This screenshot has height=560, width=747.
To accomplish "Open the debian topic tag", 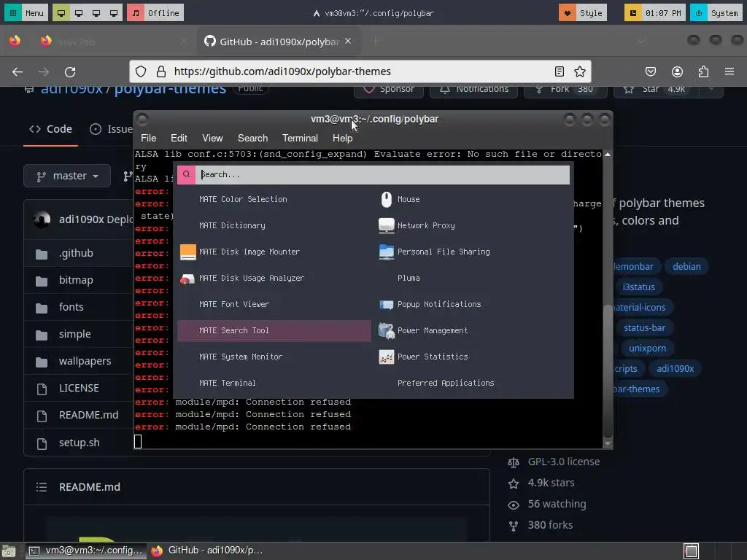I will pyautogui.click(x=686, y=267).
